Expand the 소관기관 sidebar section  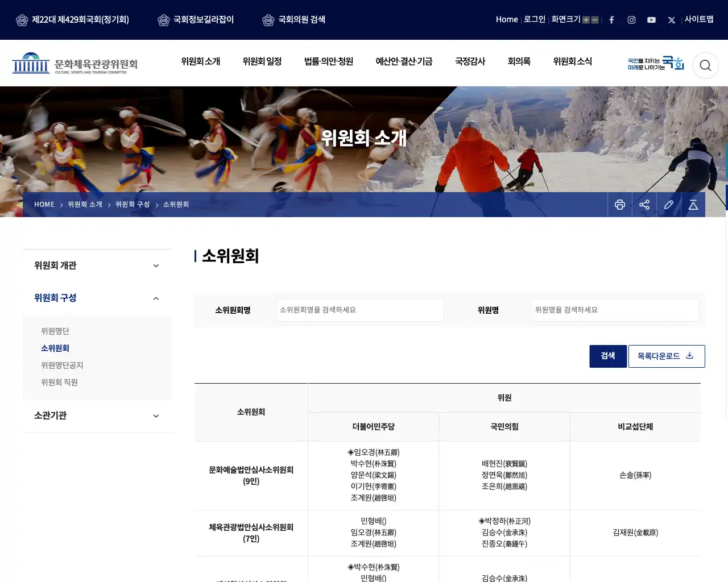tap(97, 415)
